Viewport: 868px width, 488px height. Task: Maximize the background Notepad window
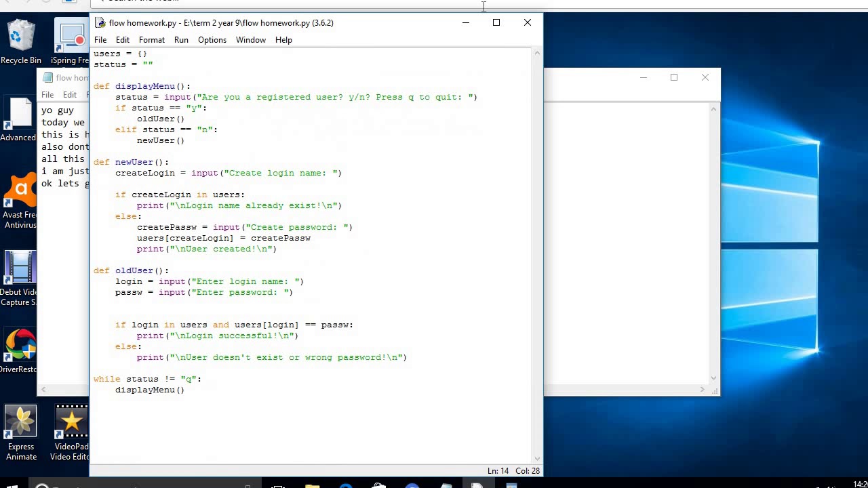tap(674, 77)
